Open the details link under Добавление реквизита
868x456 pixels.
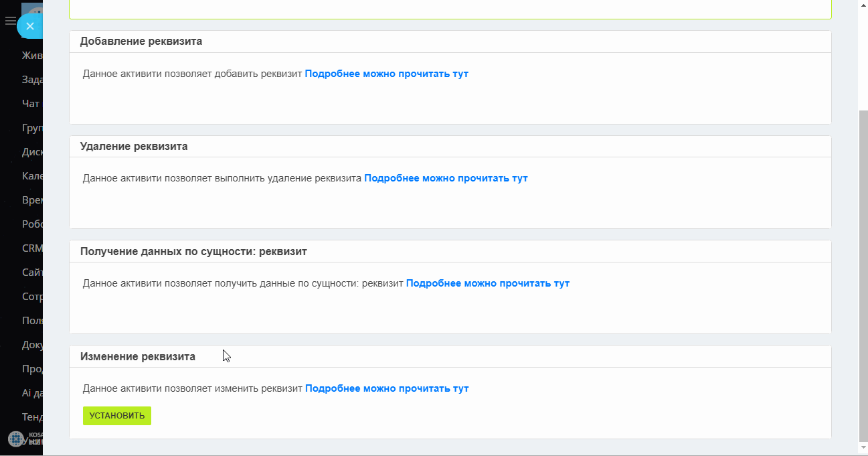[x=387, y=74]
